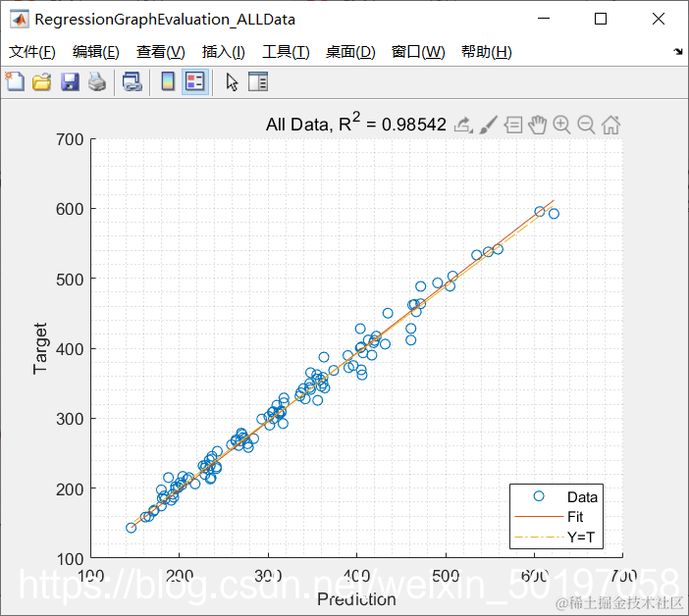Click the New Figure toolbar icon
The width and height of the screenshot is (689, 616).
pos(15,81)
